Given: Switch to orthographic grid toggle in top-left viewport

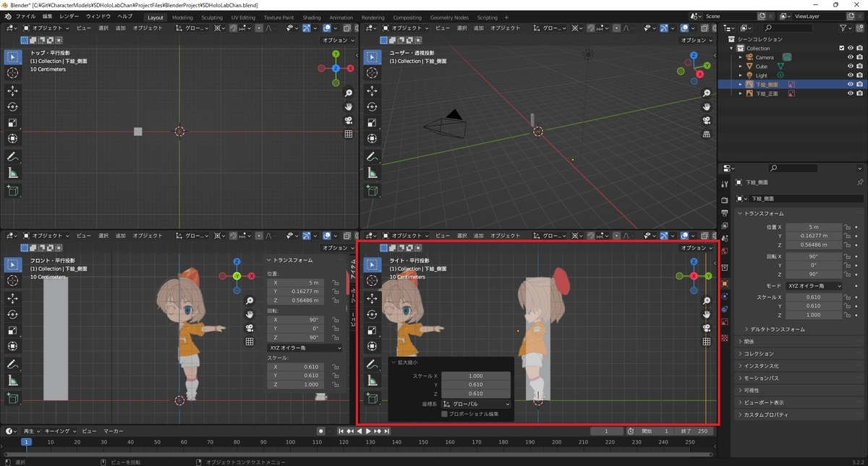Looking at the screenshot, I should point(349,134).
